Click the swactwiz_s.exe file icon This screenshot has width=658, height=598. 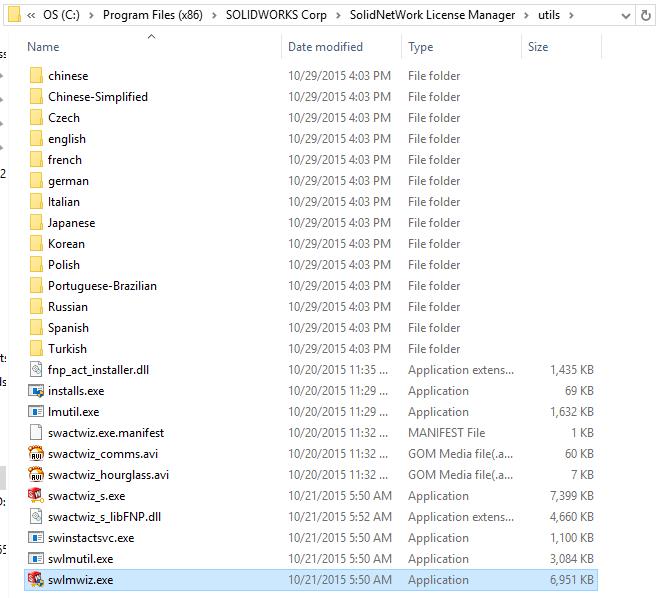tap(36, 496)
